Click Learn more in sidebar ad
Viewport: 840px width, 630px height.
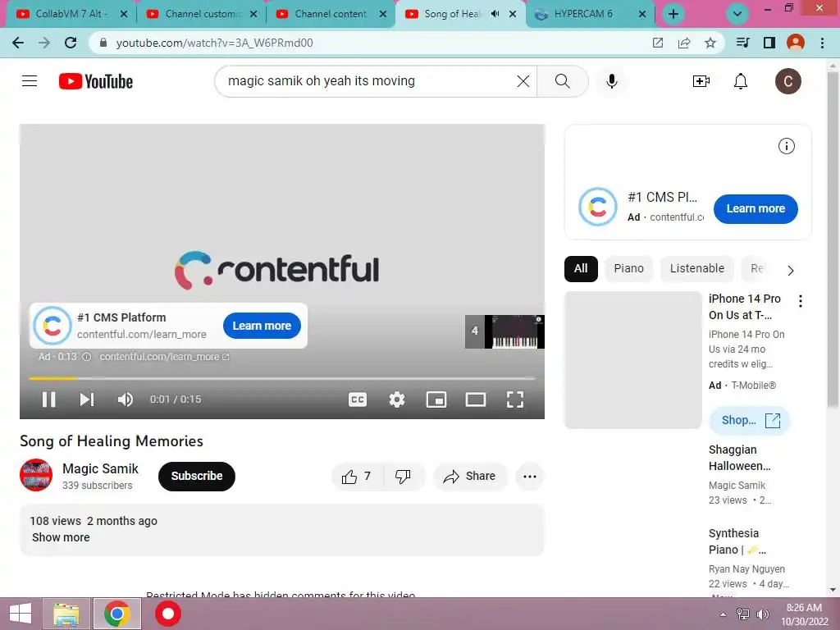tap(756, 209)
